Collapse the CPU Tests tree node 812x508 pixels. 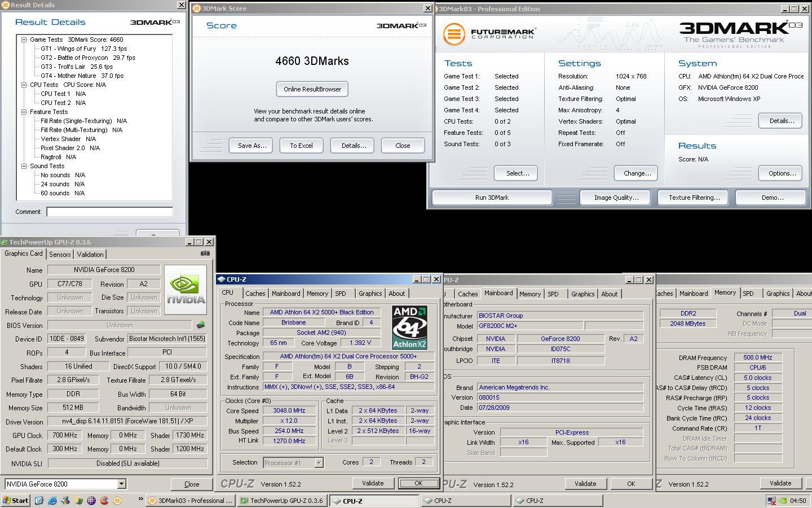[24, 85]
